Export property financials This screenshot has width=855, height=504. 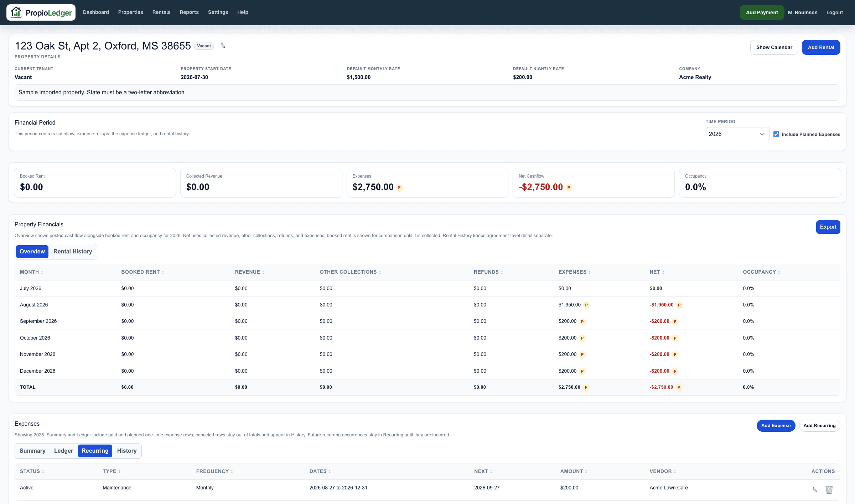coord(828,227)
